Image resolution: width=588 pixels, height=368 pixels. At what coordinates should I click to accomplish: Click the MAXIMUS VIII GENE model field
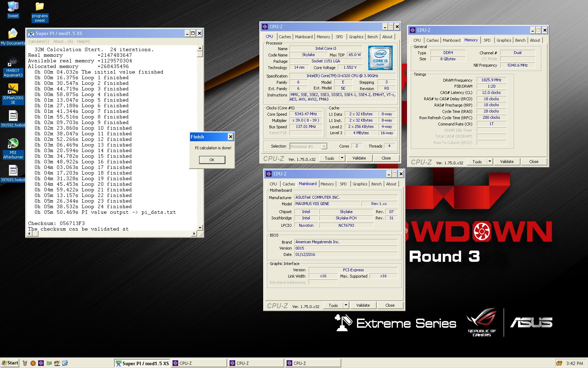327,204
